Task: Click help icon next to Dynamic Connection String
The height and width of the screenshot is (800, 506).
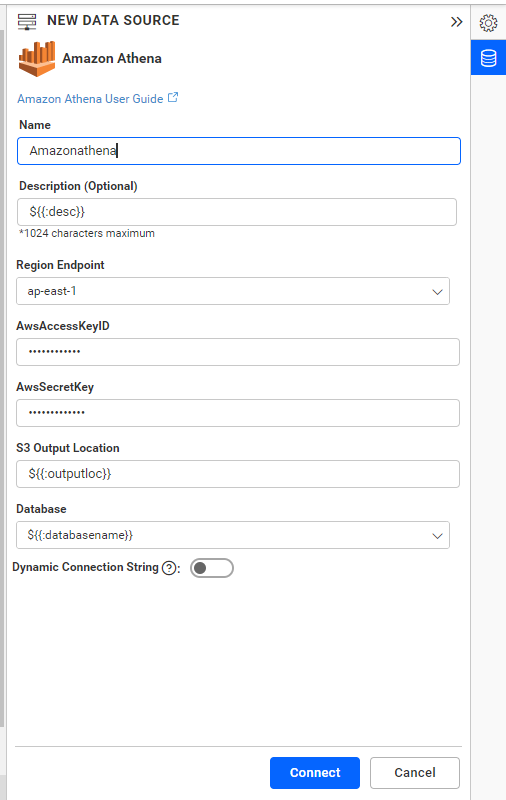Action: click(x=169, y=568)
